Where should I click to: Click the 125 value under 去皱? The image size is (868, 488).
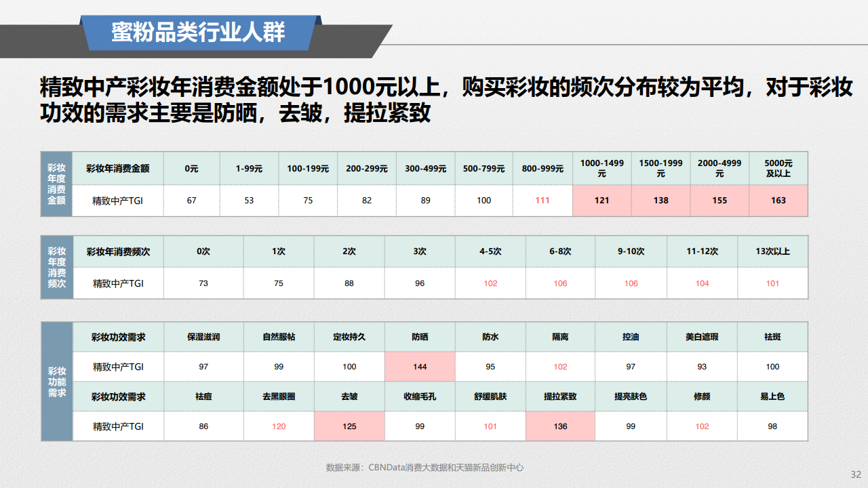tap(349, 426)
